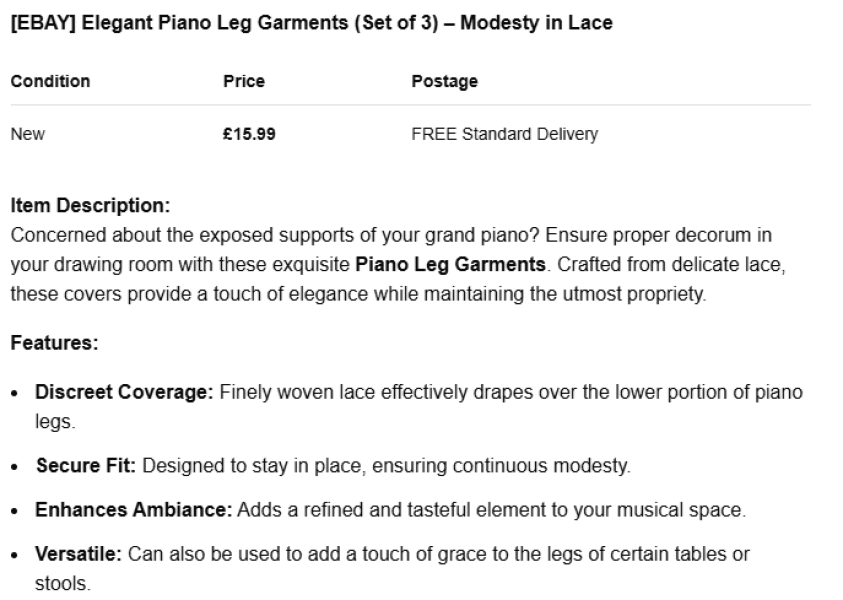Click the Features heading
The width and height of the screenshot is (843, 600).
55,342
